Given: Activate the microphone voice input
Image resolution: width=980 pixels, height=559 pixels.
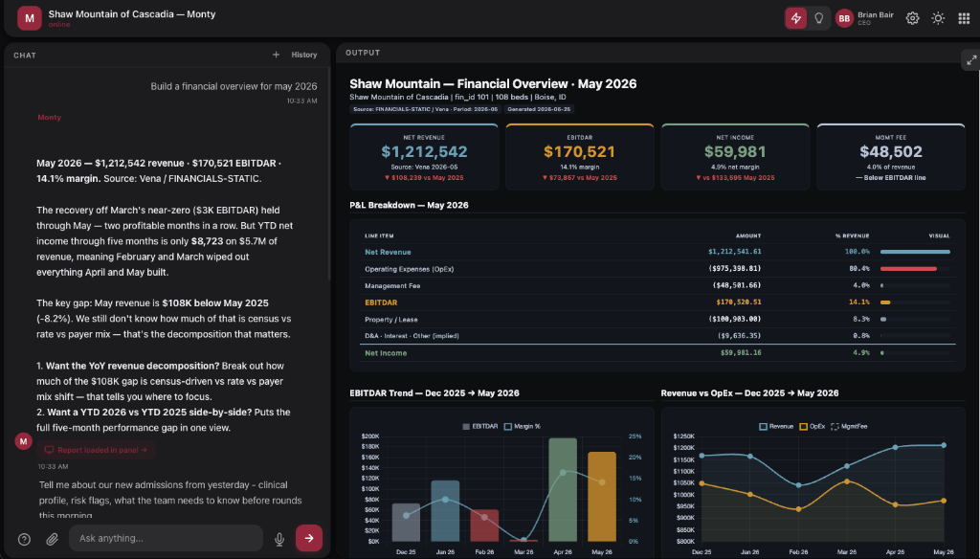Looking at the screenshot, I should (x=279, y=539).
